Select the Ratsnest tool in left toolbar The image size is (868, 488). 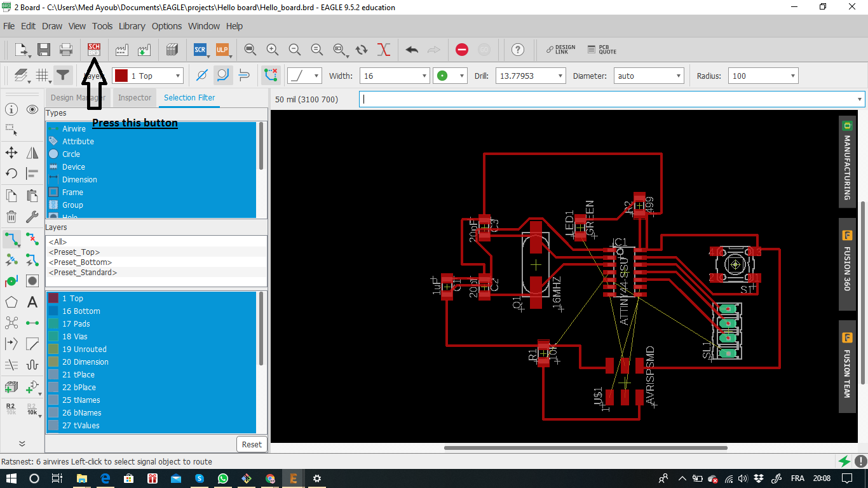(11, 260)
